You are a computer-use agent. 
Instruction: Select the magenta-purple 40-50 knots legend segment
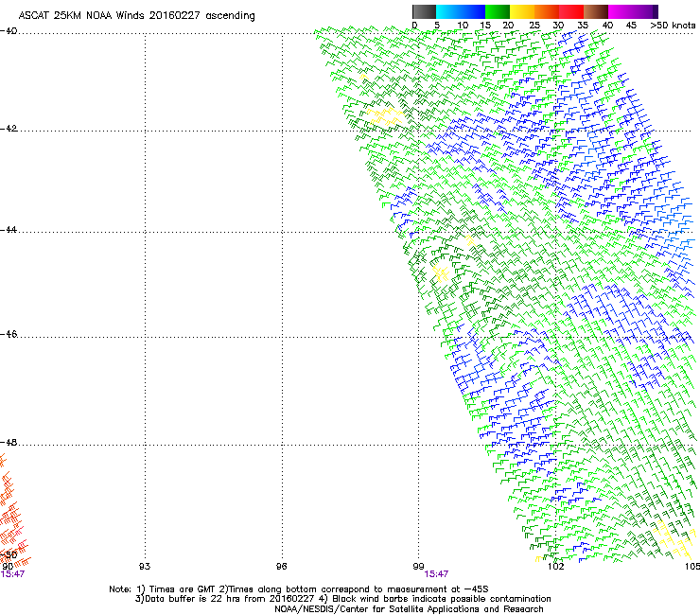click(x=633, y=11)
